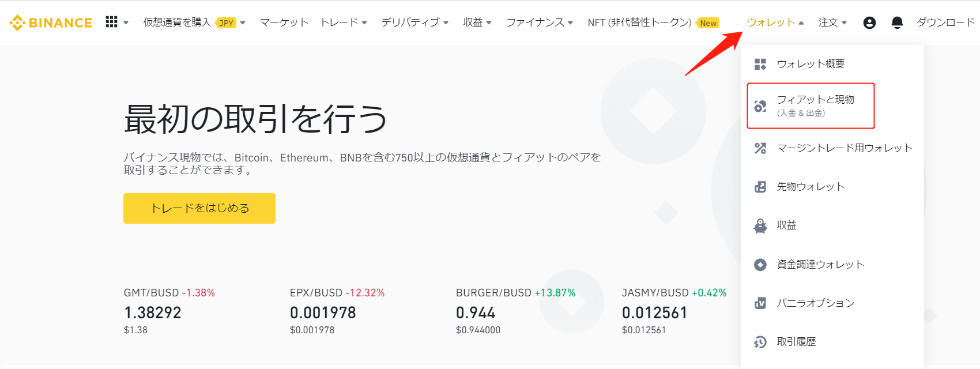Click the 最初の取引を行う heading
This screenshot has height=369, width=980.
pos(255,119)
